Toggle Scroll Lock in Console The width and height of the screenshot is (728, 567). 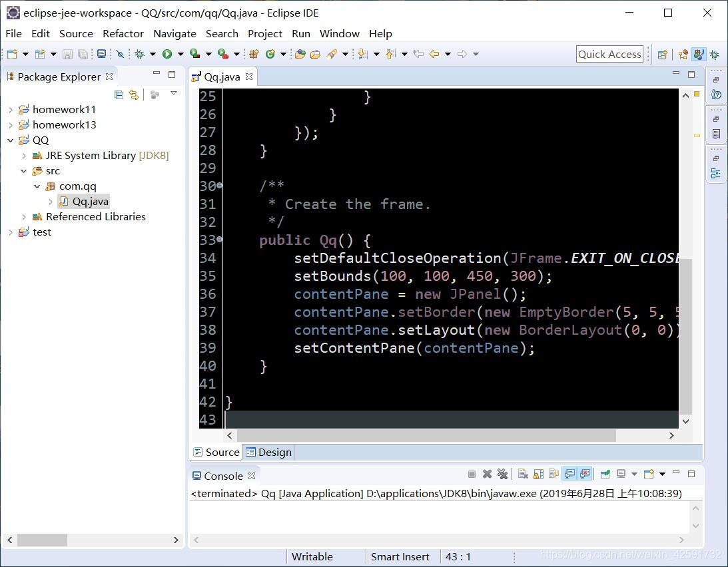click(x=539, y=474)
